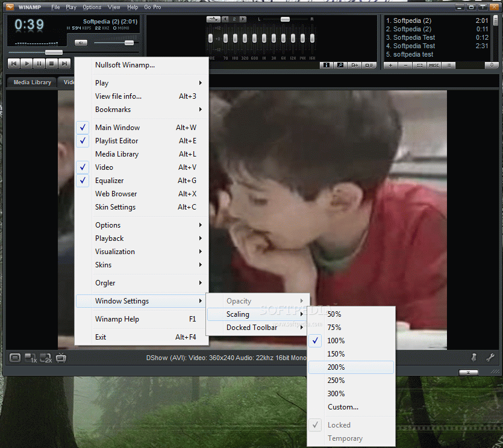
Task: Set video size to 2x
Action: [46, 358]
